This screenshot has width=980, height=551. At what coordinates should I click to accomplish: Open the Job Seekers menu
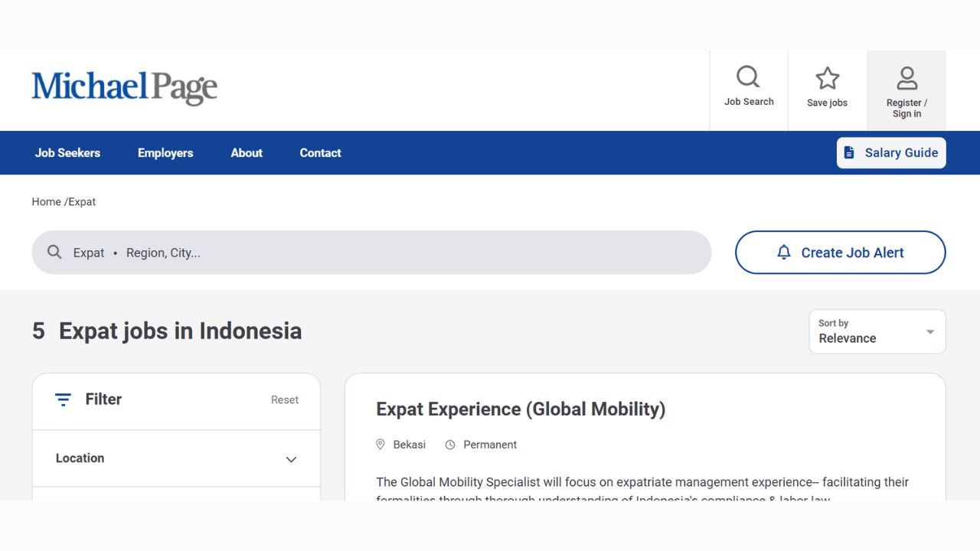(67, 152)
